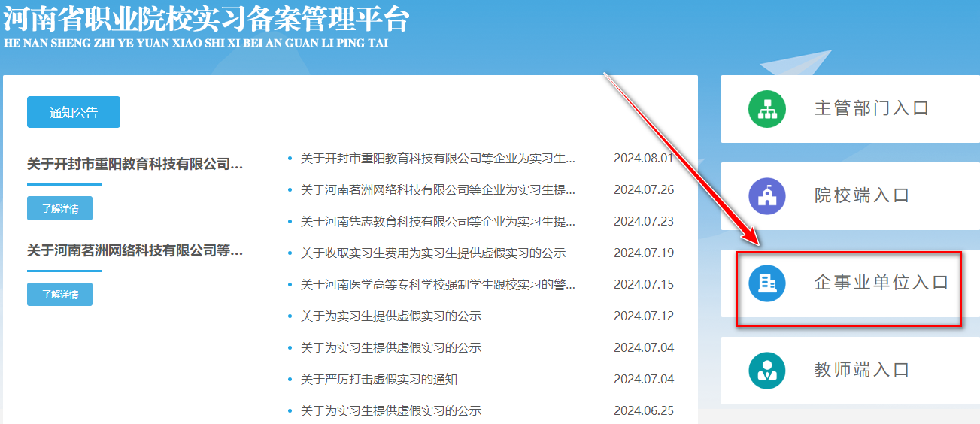Open notice 关于严厉打击虚假实习的通知
Screen dimensions: 980x424
pos(378,380)
